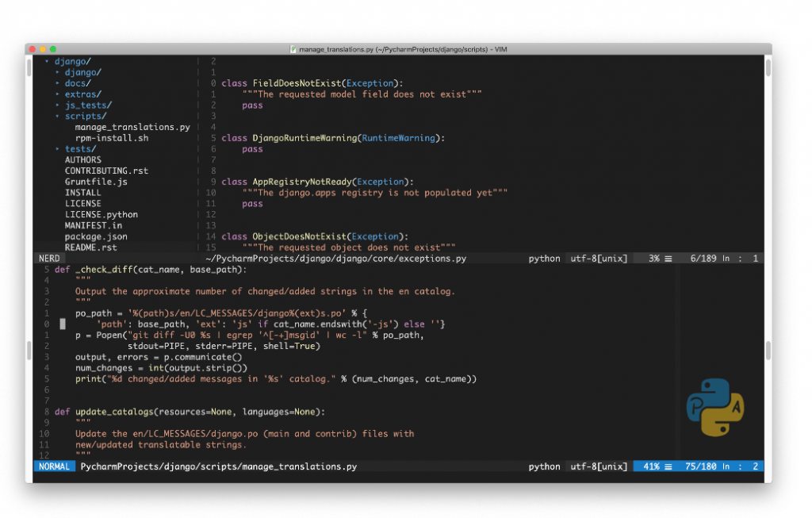Click the extras/ folder name
The height and width of the screenshot is (518, 812).
(x=82, y=94)
